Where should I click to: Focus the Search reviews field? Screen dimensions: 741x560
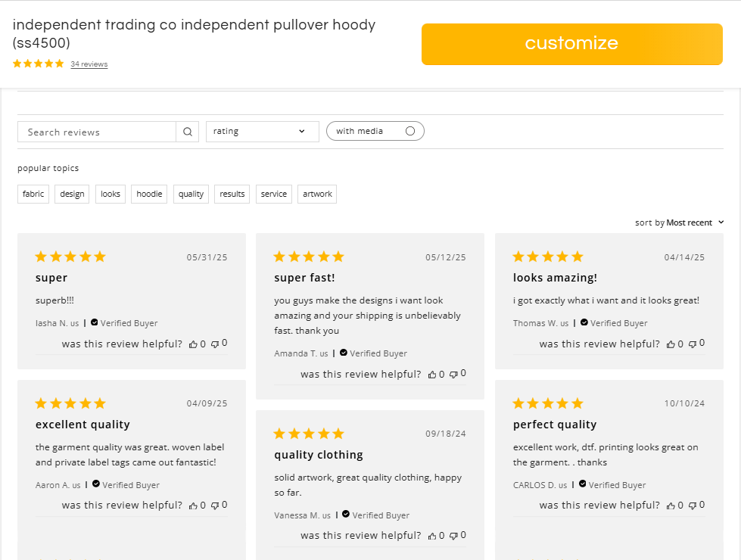97,132
